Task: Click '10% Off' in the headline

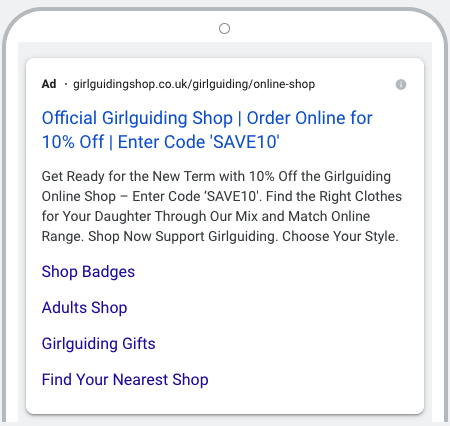Action: (x=73, y=142)
